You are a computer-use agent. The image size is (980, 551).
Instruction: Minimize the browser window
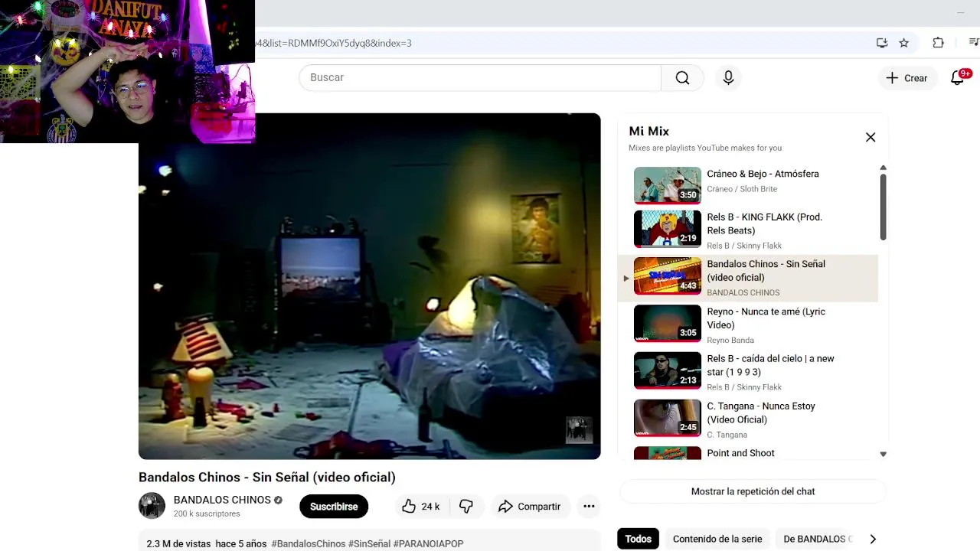pyautogui.click(x=960, y=12)
